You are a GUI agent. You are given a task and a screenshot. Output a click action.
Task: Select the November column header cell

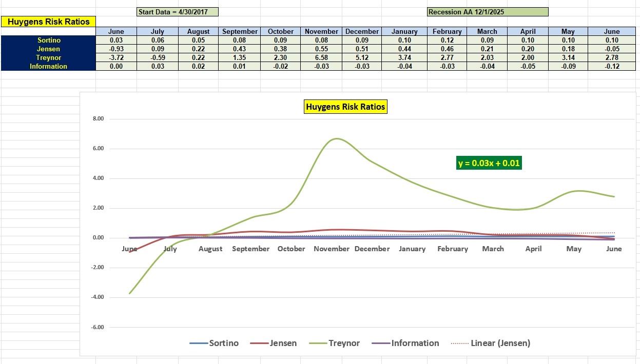tap(322, 31)
